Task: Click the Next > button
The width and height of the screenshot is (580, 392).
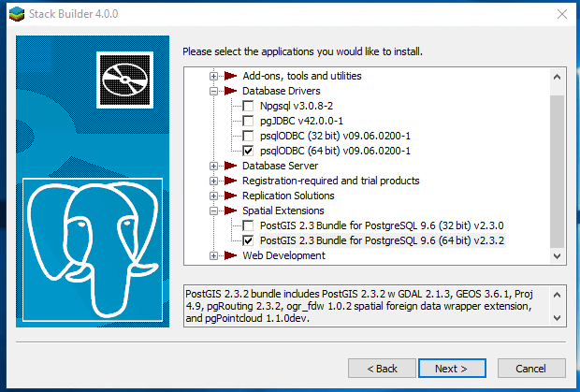Action: click(452, 369)
